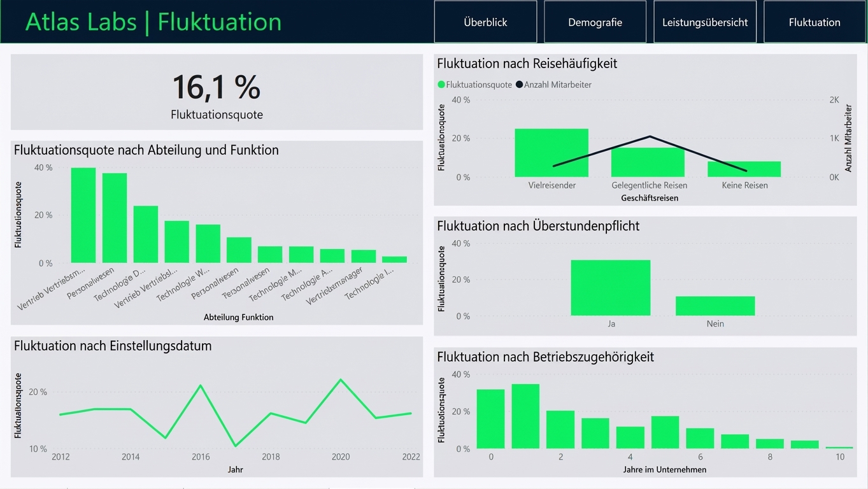Click the 2016 peak on the hiring-date line

click(201, 385)
